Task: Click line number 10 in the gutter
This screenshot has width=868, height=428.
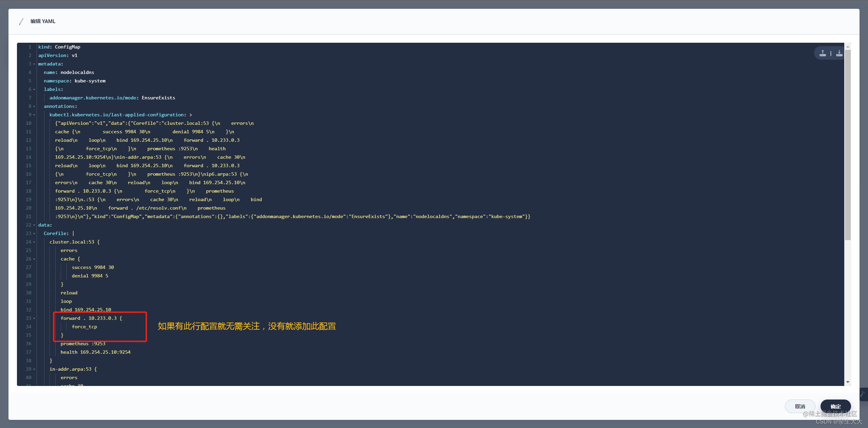Action: coord(28,123)
